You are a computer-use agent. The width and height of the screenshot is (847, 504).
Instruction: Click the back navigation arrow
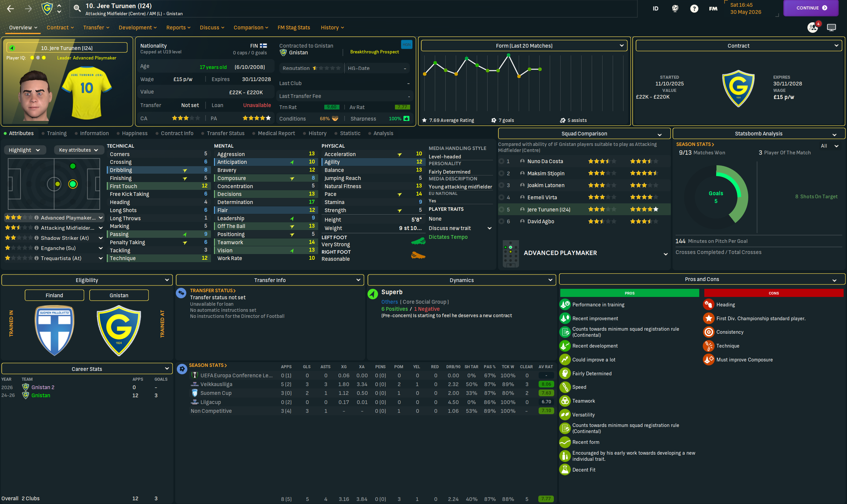pyautogui.click(x=10, y=8)
